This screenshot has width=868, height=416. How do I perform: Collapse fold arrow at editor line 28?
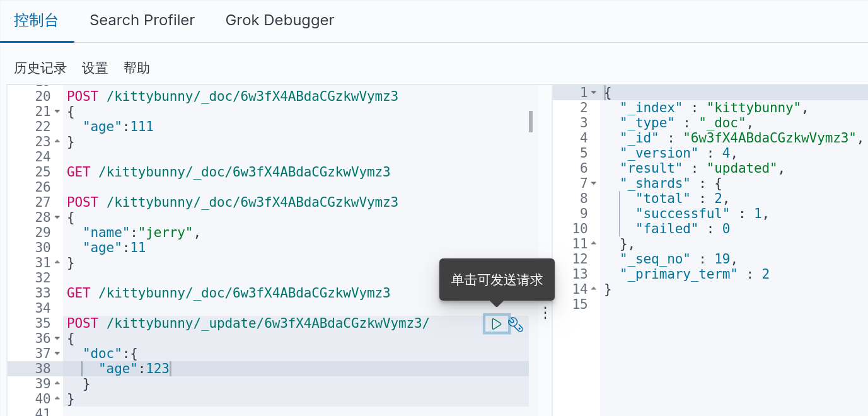coord(57,217)
